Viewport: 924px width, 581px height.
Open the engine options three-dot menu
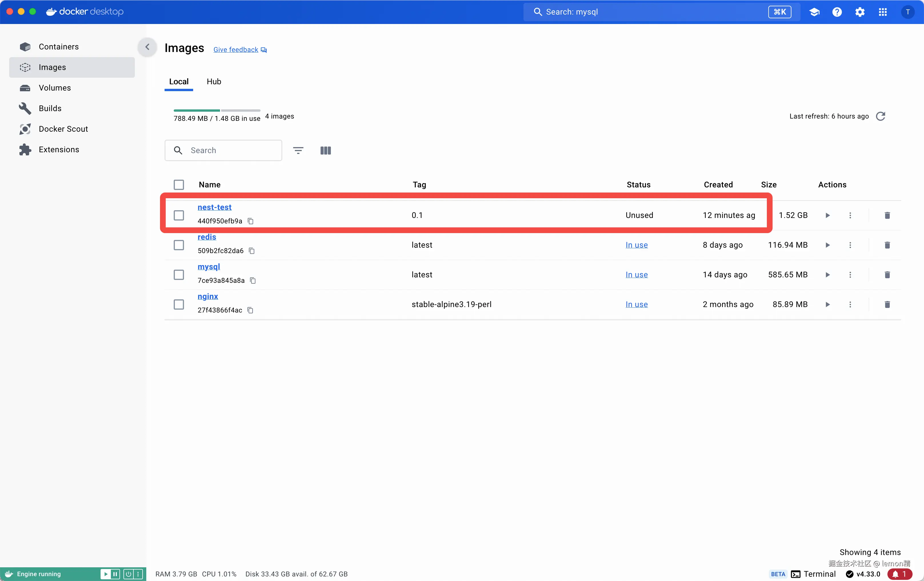pos(138,574)
